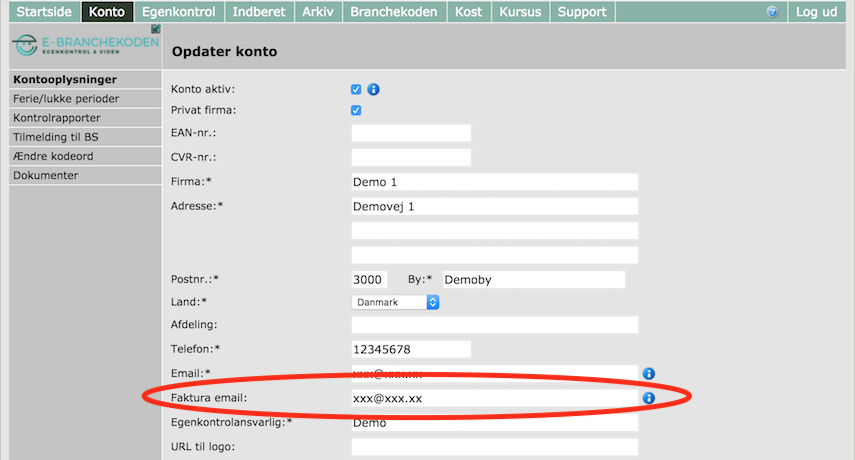
Task: Click small edit icon above the logo
Action: pos(156,28)
